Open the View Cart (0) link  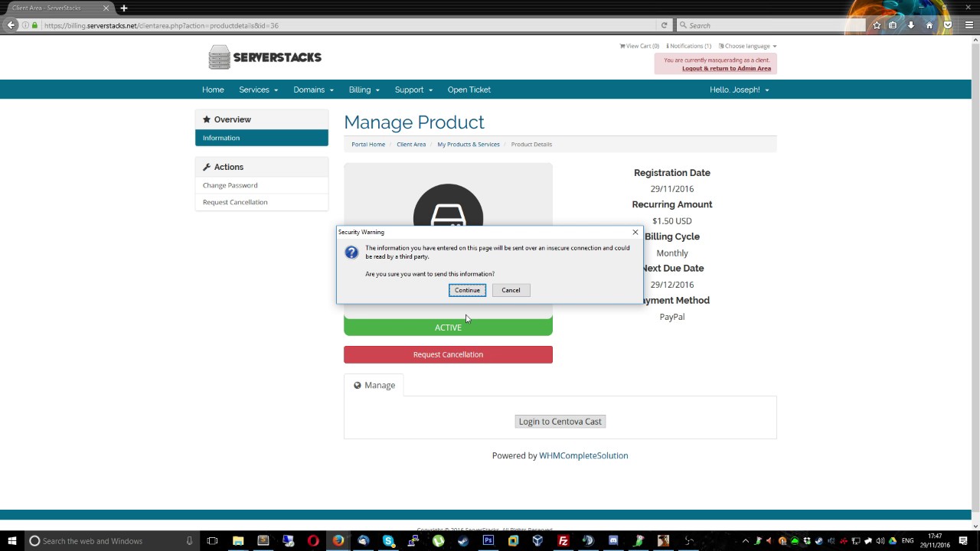point(639,46)
